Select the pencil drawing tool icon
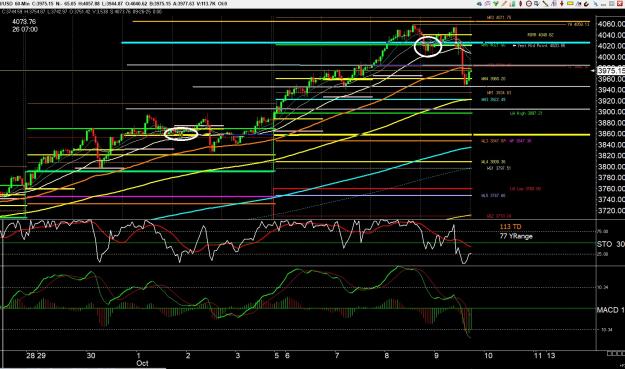The height and width of the screenshot is (369, 625). click(505, 4)
